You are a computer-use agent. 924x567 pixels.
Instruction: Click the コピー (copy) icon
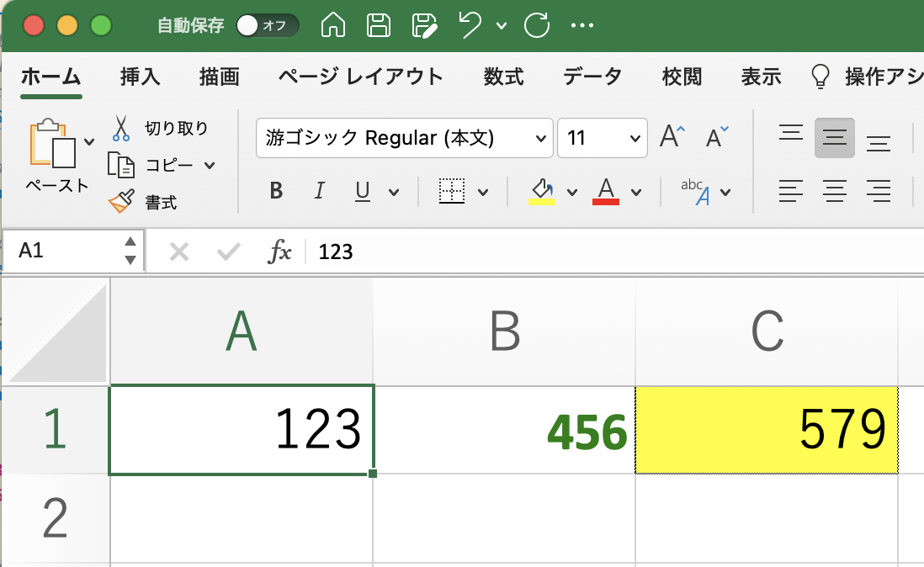click(120, 166)
